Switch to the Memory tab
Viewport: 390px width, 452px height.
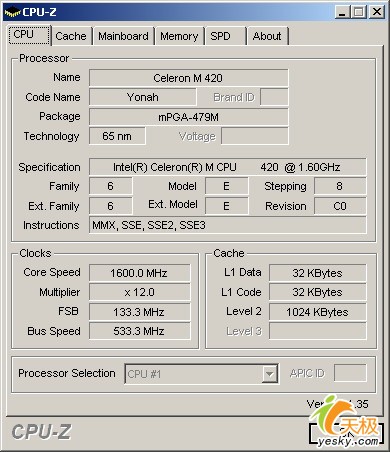click(x=179, y=36)
